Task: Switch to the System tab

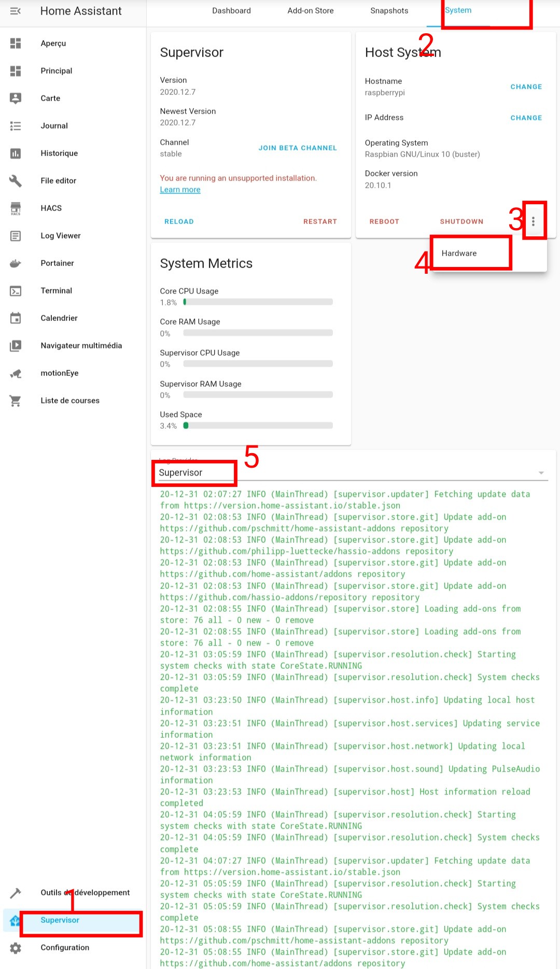Action: 458,10
